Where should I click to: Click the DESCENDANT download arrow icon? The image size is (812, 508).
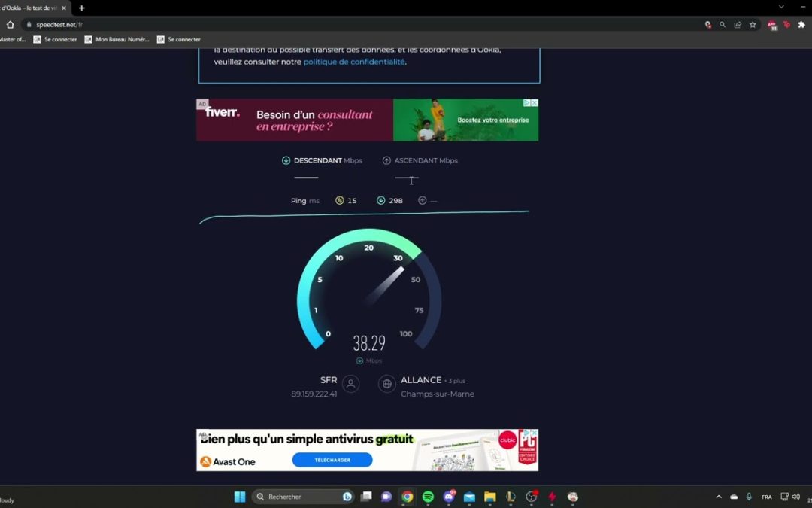pyautogui.click(x=286, y=160)
